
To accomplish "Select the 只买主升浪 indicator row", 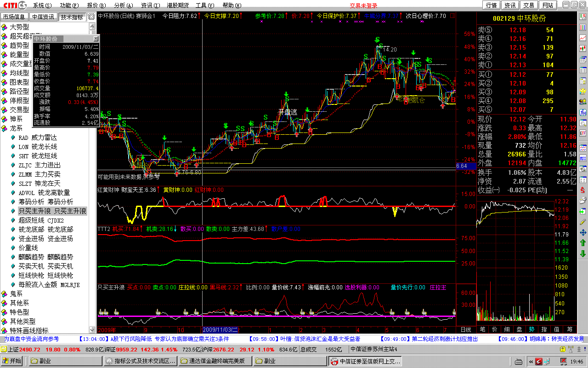I will pyautogui.click(x=52, y=211).
